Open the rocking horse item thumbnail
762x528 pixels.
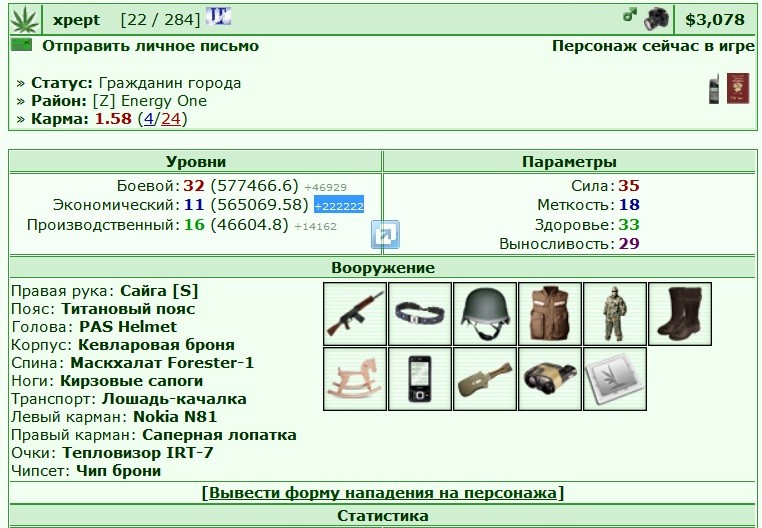pos(355,379)
